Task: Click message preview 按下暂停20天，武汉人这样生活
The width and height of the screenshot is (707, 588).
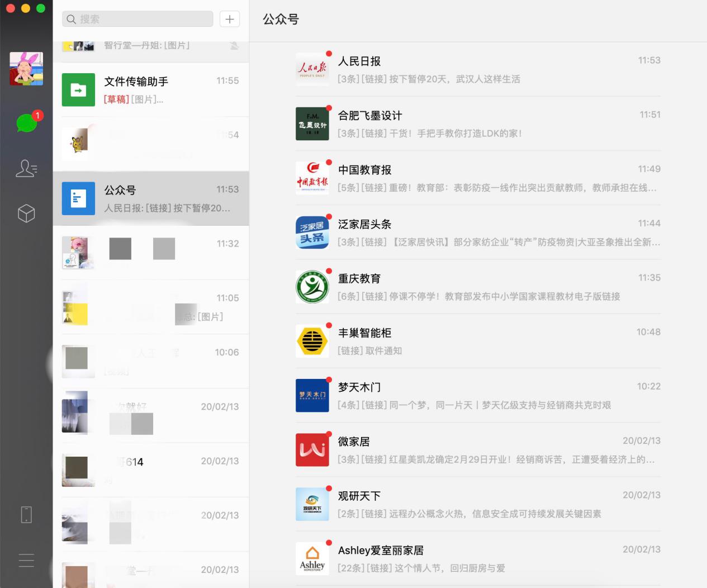Action: pyautogui.click(x=429, y=79)
